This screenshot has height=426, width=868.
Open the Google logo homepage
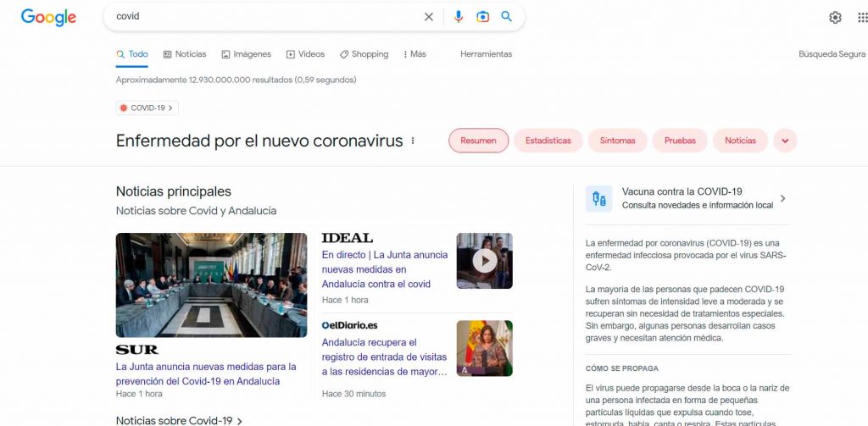coord(48,17)
